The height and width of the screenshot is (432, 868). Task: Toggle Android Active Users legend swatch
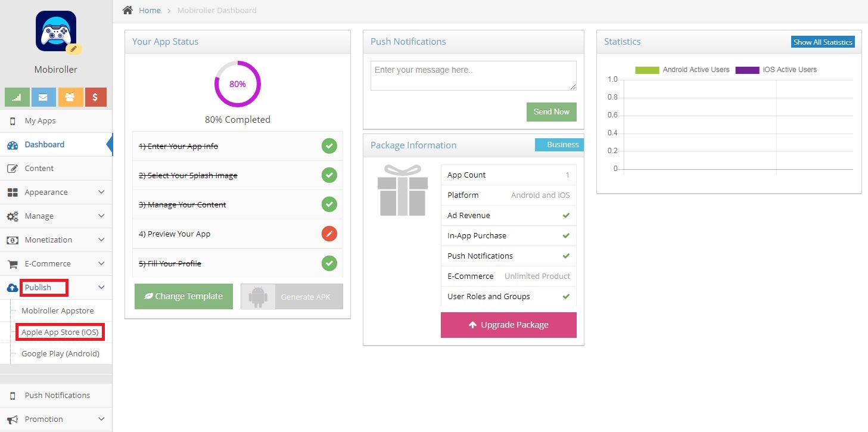tap(648, 70)
